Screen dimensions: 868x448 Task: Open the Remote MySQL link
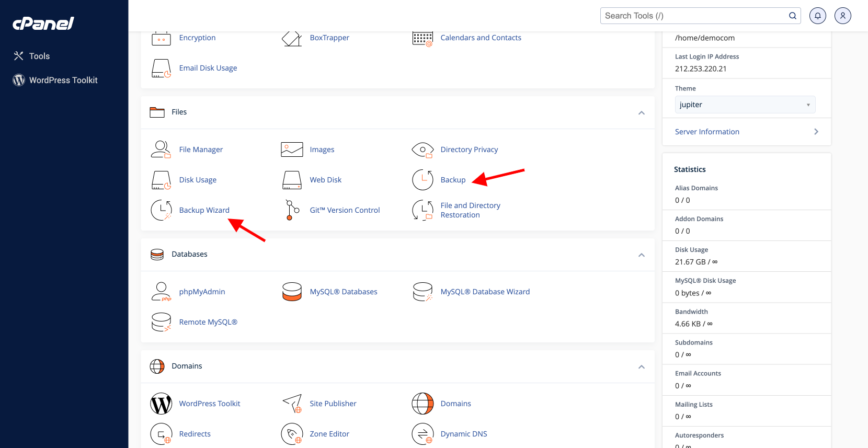tap(208, 322)
